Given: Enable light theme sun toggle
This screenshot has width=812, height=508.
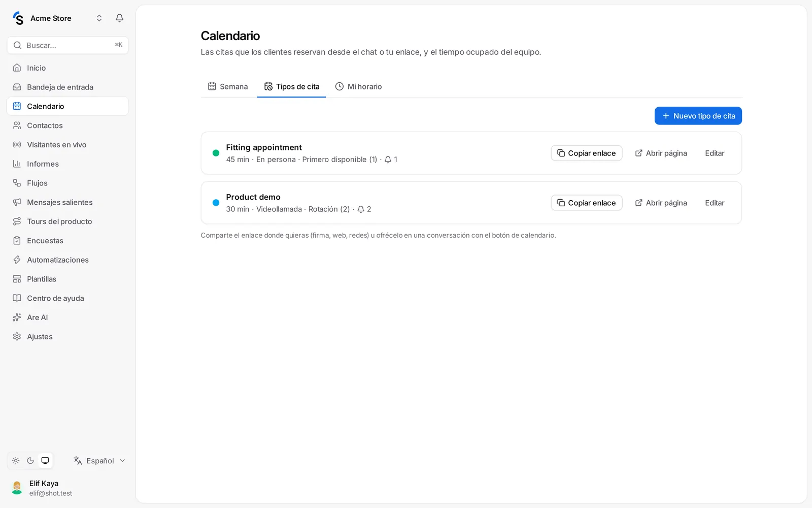Looking at the screenshot, I should (x=16, y=461).
